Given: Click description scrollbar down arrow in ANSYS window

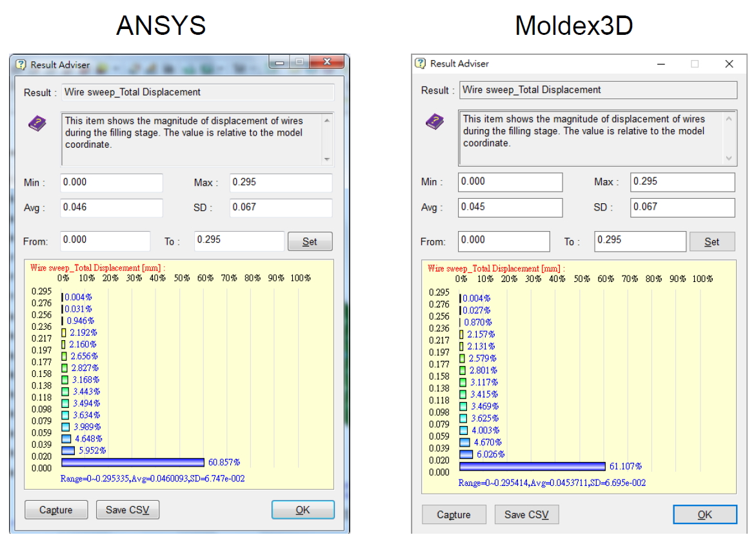Looking at the screenshot, I should (x=327, y=159).
